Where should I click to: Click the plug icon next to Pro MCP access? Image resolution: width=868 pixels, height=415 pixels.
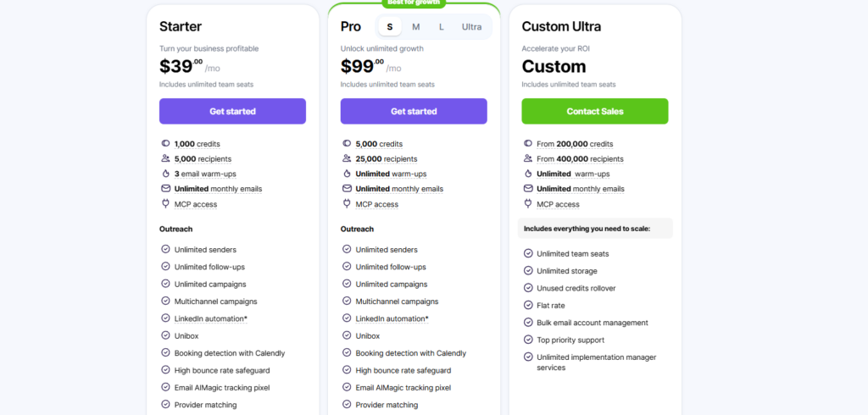347,203
